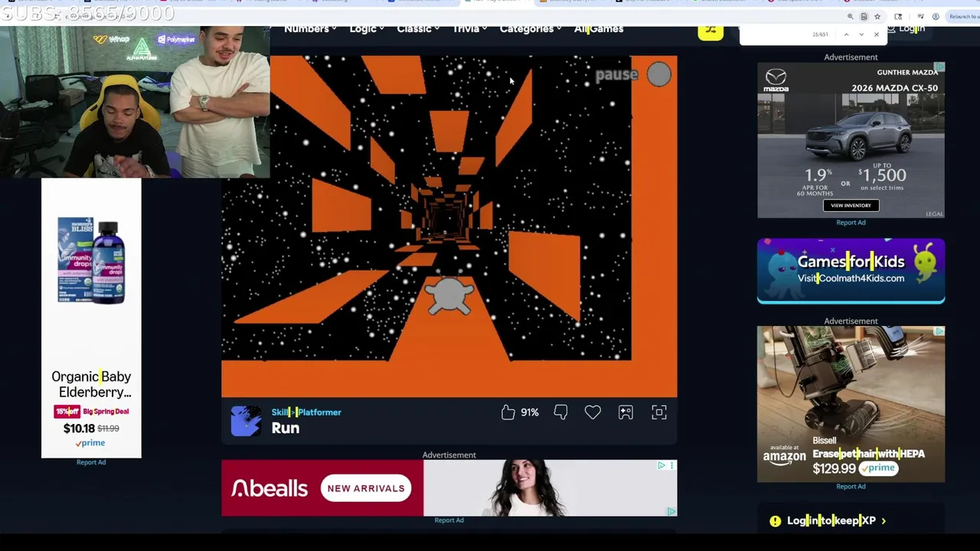Click the browser zoom magnifier icon
This screenshot has width=980, height=551.
850,16
